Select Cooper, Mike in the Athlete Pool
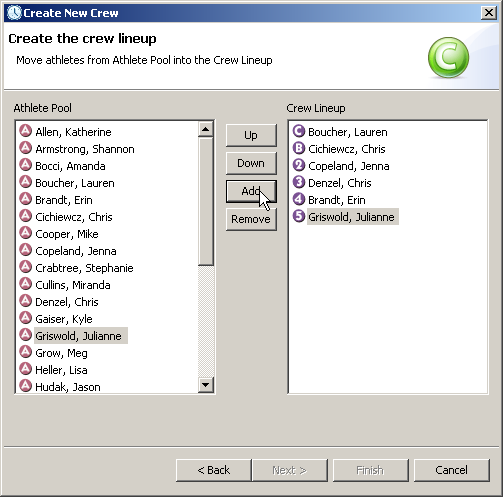The width and height of the screenshot is (503, 497). (67, 234)
